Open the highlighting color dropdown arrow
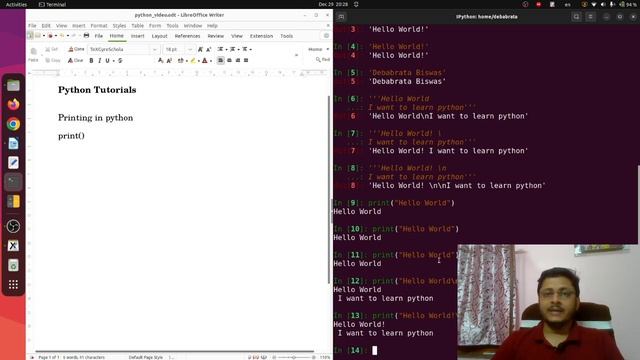 198,61
